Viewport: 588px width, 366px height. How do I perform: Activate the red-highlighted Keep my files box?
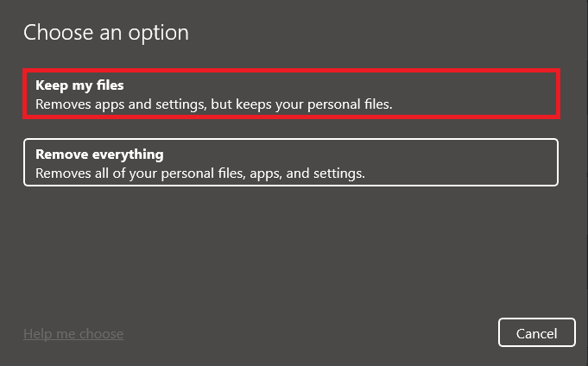291,94
